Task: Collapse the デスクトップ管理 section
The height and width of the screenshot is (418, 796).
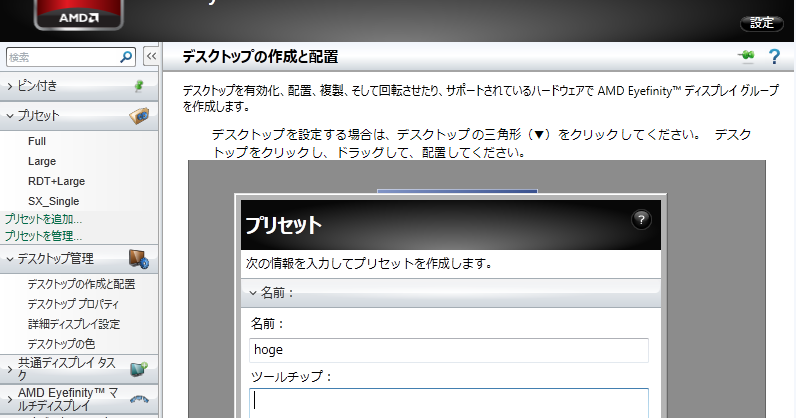Action: (x=10, y=259)
